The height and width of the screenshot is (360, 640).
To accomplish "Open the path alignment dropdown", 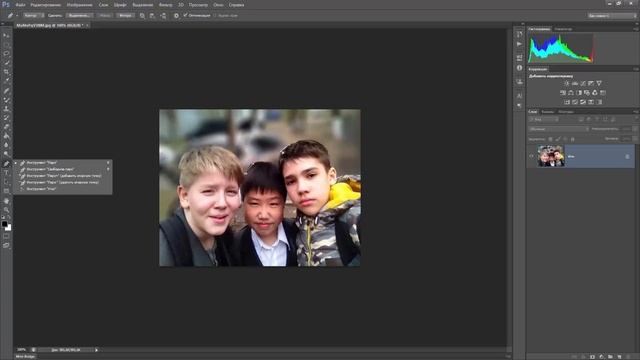I will click(x=152, y=16).
